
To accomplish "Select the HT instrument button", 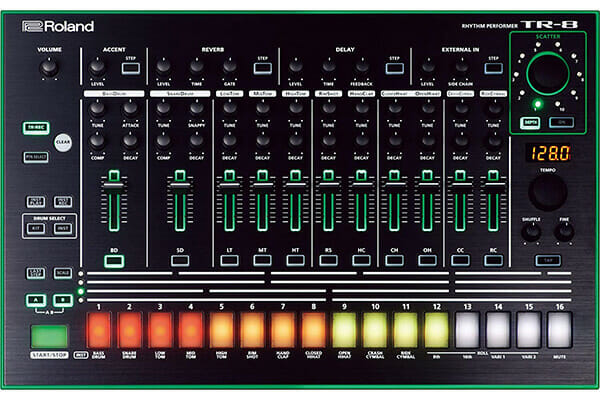I will click(295, 261).
